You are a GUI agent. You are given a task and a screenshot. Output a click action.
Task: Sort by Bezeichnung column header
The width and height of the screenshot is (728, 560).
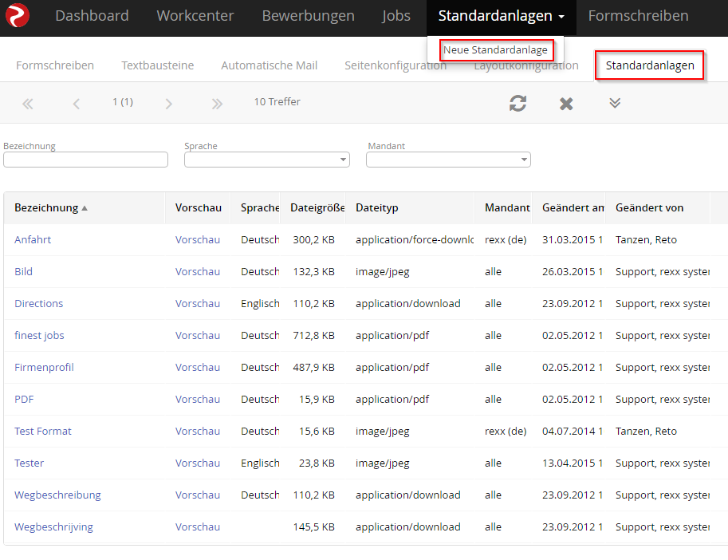coord(46,208)
